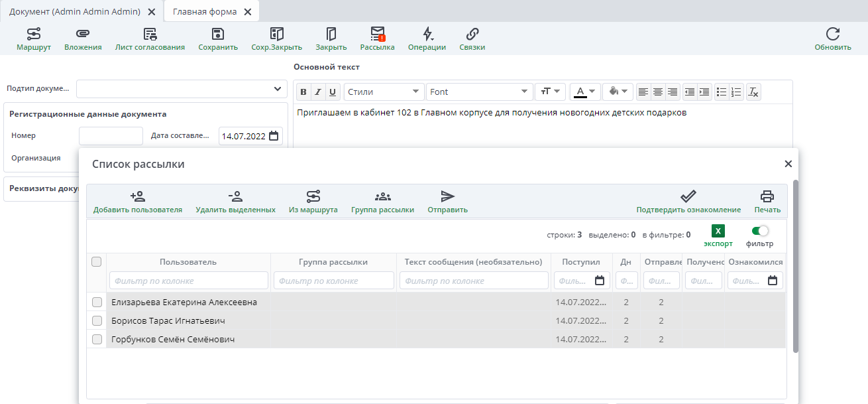Click Отправить send button
Viewport: 868px width, 404px height.
tap(448, 202)
